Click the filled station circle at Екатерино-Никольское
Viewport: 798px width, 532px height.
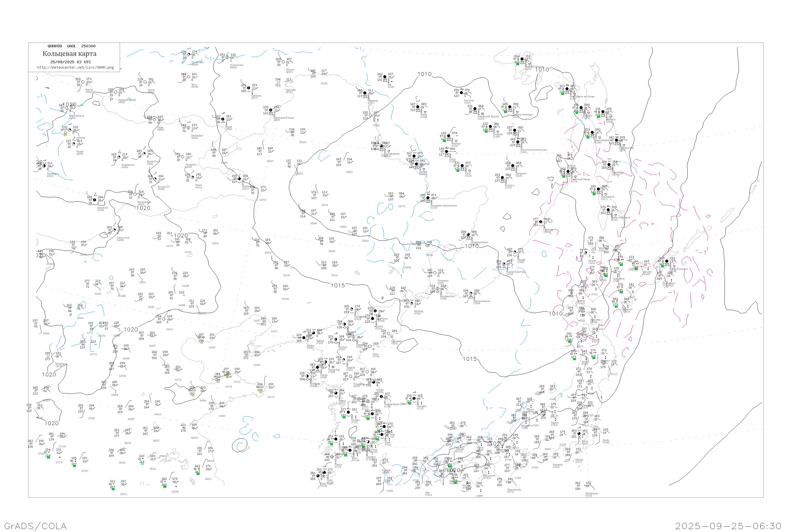(428, 198)
